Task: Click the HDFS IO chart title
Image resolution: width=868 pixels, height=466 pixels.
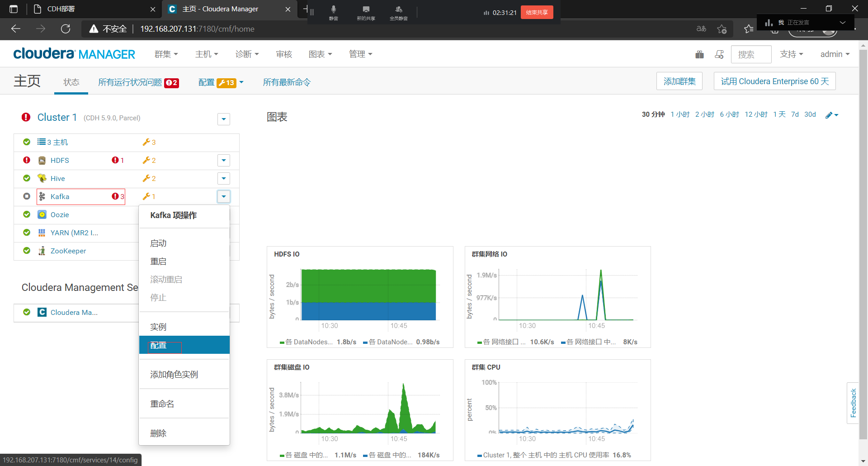Action: point(287,254)
